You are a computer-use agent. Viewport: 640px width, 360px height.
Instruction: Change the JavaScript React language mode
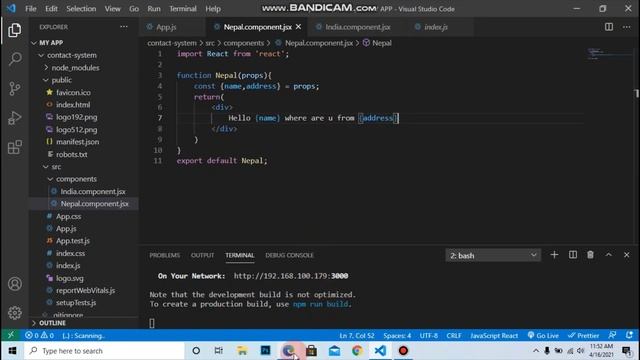tap(494, 336)
